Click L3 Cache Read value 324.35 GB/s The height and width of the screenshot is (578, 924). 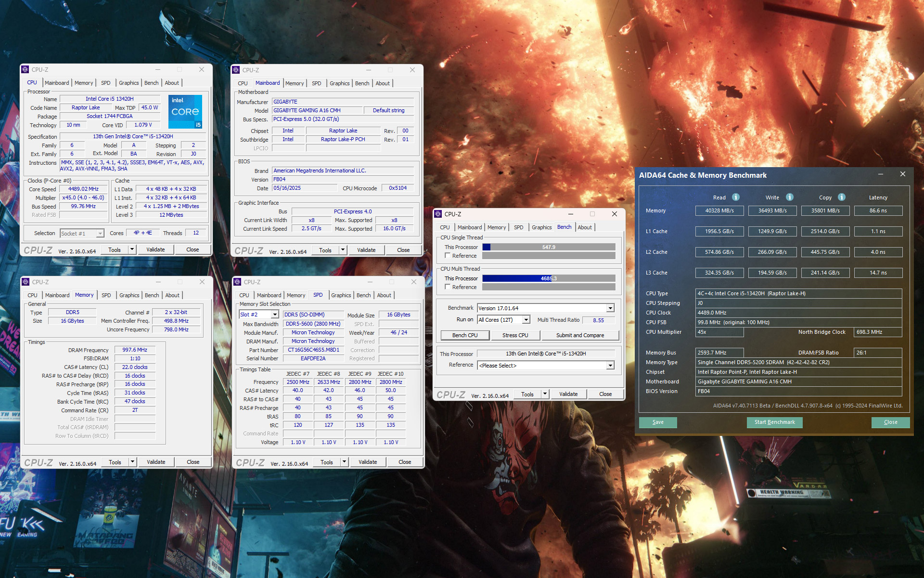pyautogui.click(x=719, y=273)
